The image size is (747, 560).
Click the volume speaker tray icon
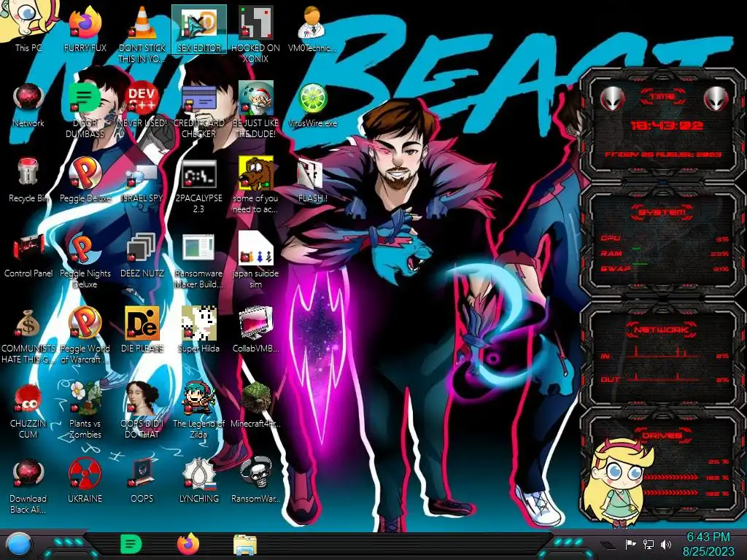pos(666,544)
